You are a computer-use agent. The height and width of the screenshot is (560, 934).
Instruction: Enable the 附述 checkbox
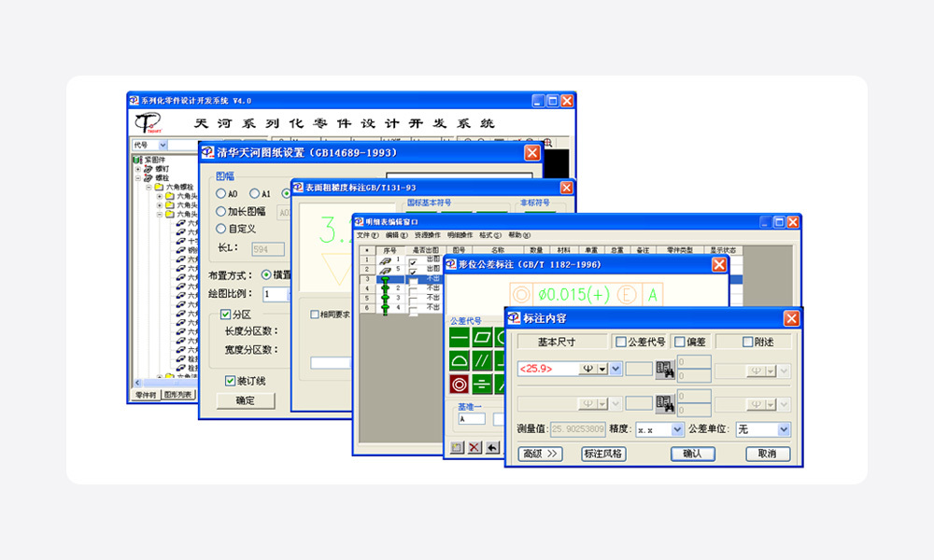(747, 342)
